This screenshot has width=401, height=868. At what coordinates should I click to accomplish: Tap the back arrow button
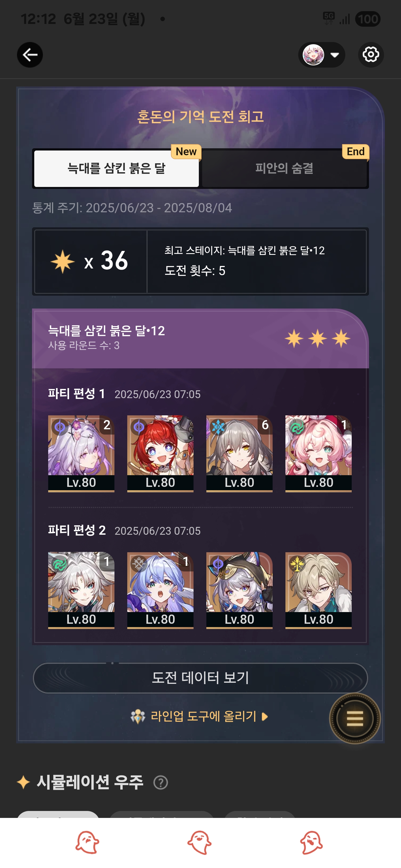[30, 55]
